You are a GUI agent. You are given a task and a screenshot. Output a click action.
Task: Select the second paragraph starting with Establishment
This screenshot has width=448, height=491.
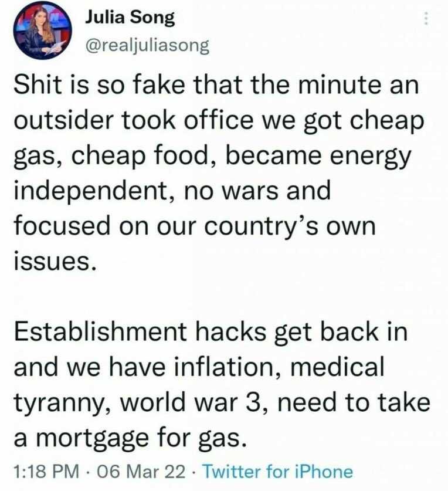click(222, 385)
